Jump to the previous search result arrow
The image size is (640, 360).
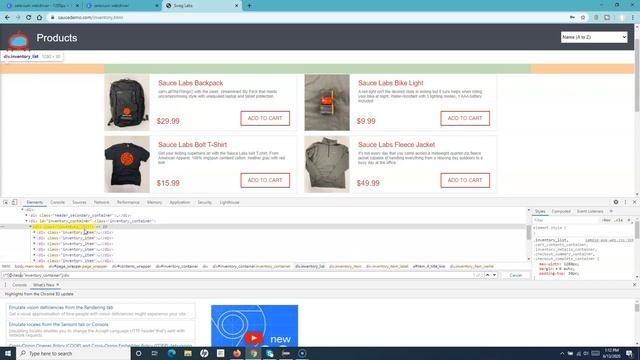[487, 275]
